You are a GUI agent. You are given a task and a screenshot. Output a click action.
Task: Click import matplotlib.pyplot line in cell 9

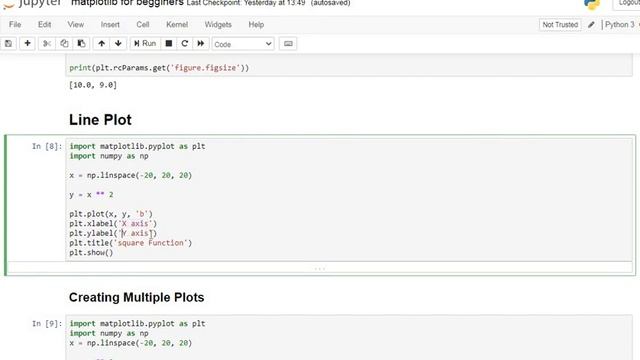click(x=137, y=323)
